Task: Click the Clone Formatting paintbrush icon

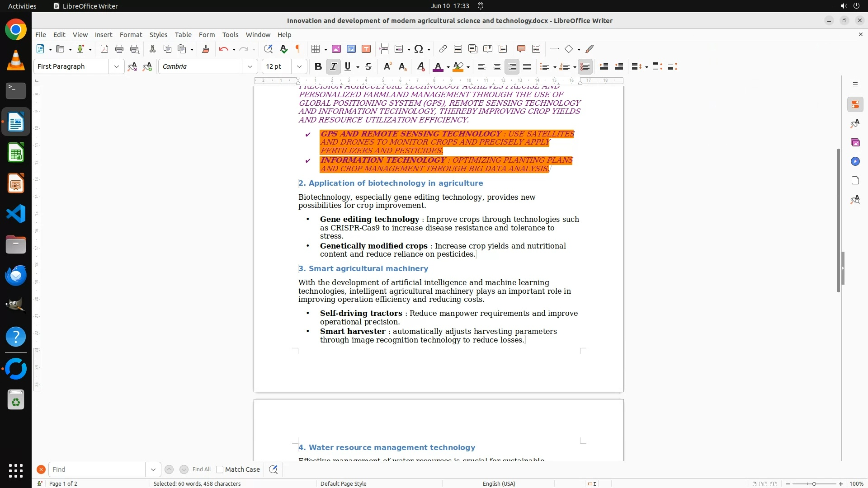Action: 206,49
